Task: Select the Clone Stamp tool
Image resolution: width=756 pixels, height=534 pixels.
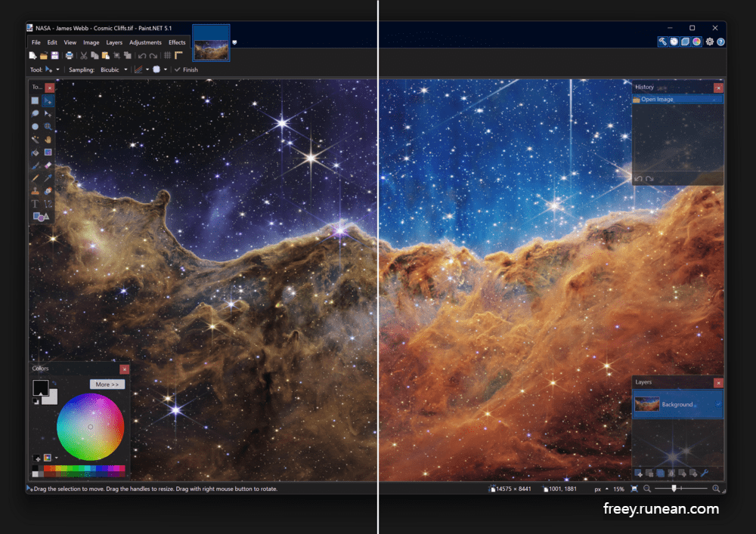Action: (36, 191)
